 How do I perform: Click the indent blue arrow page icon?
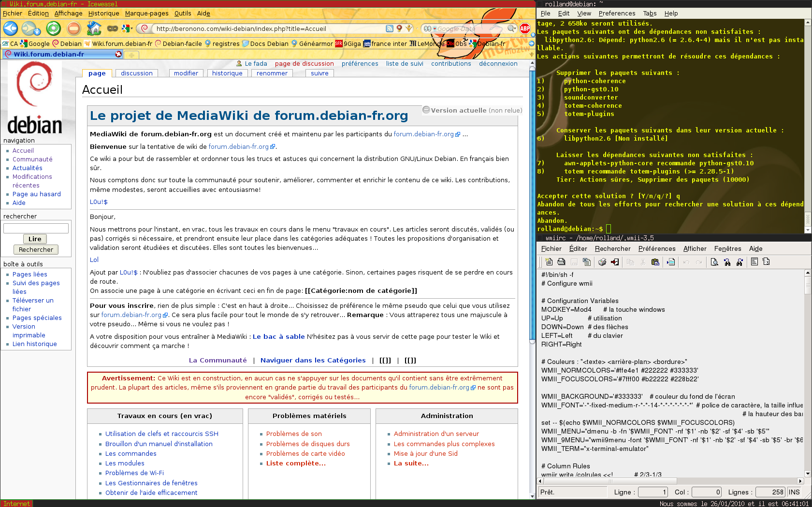(x=671, y=262)
